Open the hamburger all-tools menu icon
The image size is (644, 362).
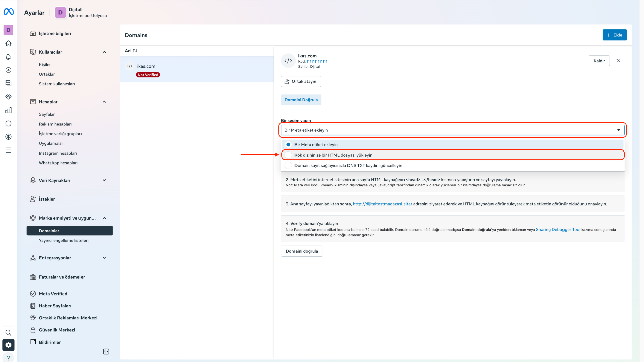[x=8, y=150]
